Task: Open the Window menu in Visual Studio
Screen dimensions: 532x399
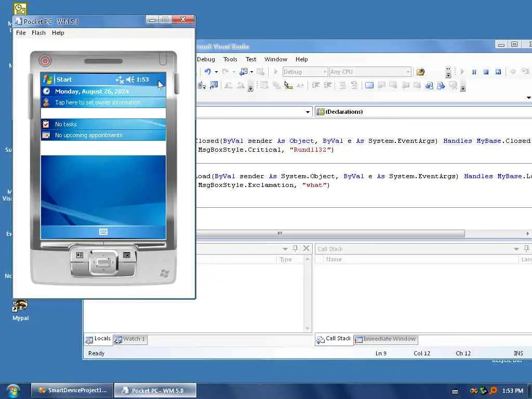Action: point(275,59)
